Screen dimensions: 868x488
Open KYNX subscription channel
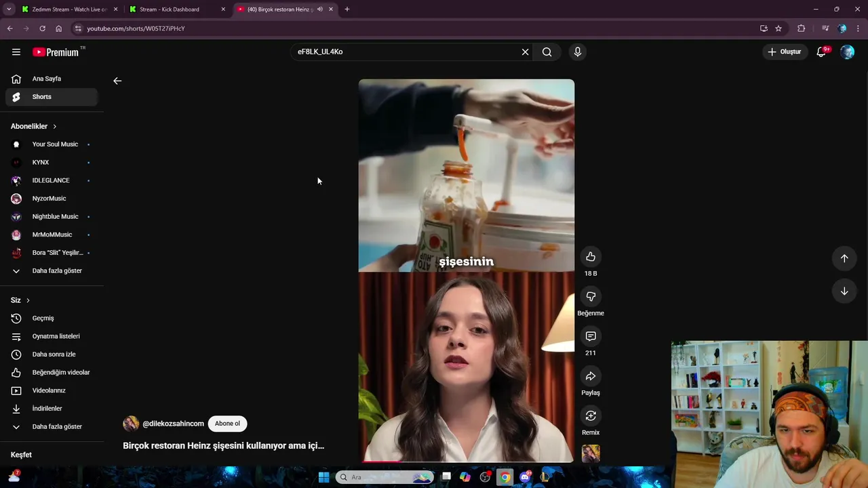click(x=52, y=162)
